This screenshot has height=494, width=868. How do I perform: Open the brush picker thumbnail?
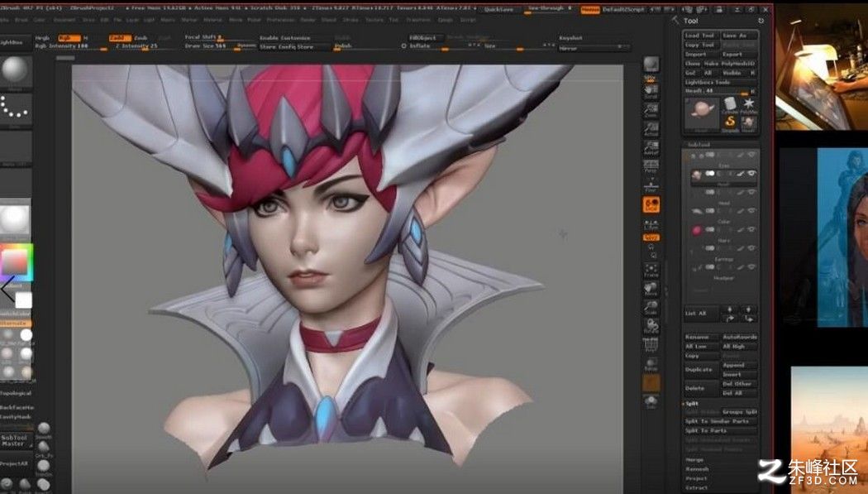15,71
